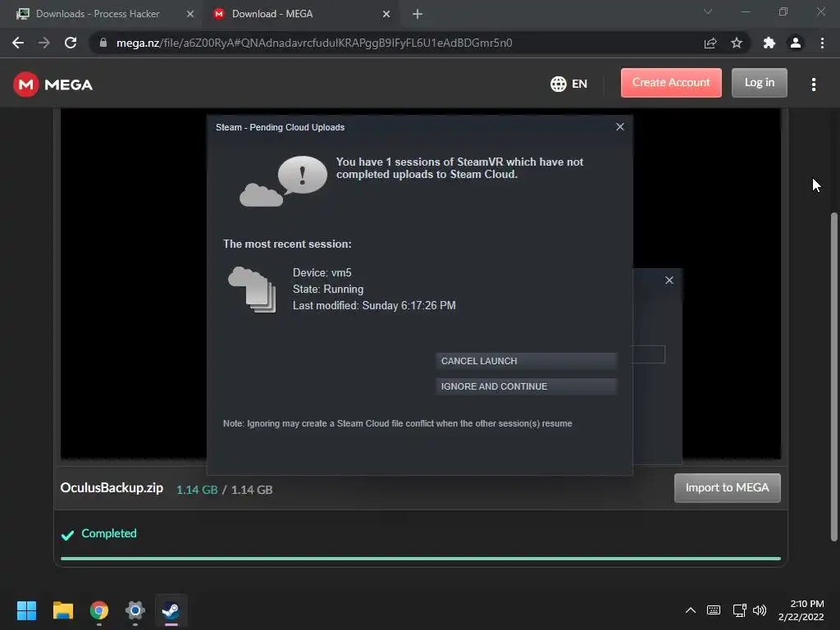Click the MEGA logo
This screenshot has width=840, height=630.
tap(53, 84)
